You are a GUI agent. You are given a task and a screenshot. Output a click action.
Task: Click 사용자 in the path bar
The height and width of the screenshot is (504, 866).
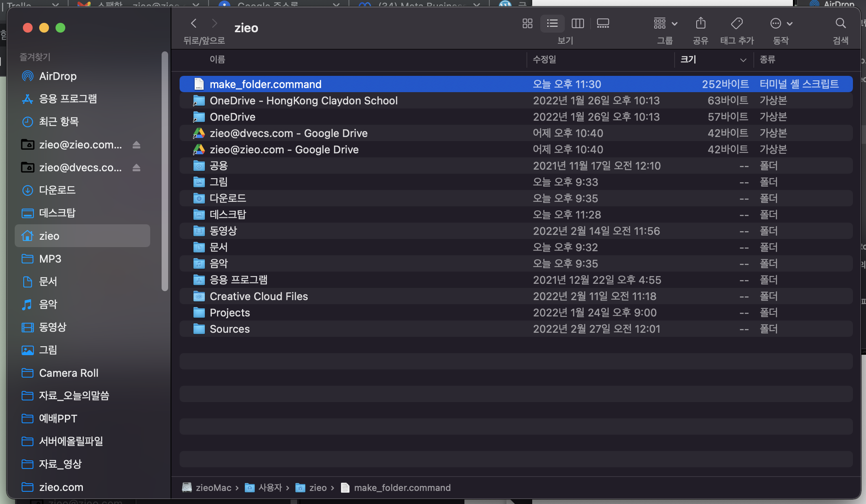tap(270, 488)
